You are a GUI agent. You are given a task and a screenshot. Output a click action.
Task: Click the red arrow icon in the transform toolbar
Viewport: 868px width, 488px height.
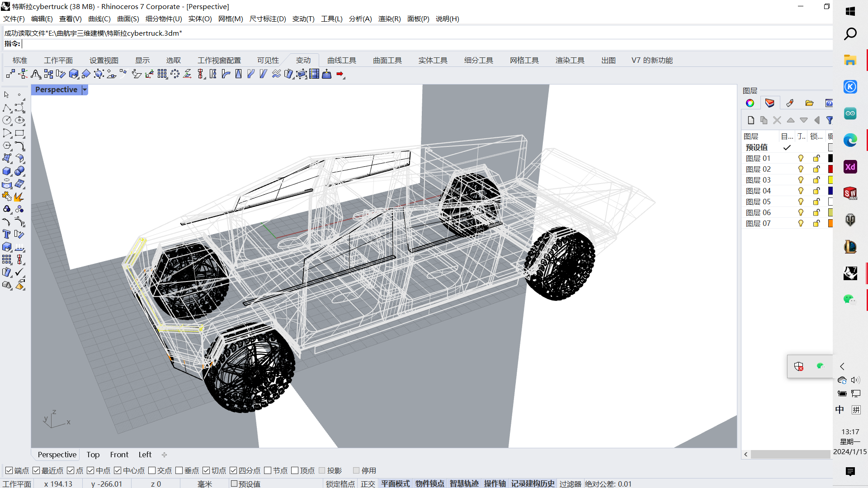340,74
